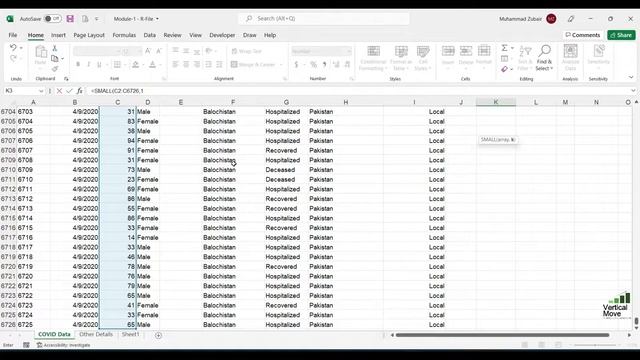Image resolution: width=640 pixels, height=360 pixels.
Task: Open the Comments pane
Action: click(x=582, y=35)
